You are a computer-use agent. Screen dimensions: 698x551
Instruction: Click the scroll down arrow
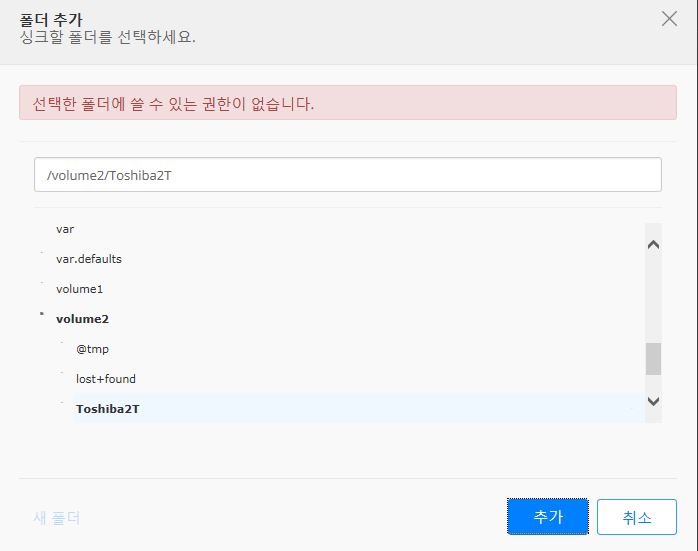(653, 401)
